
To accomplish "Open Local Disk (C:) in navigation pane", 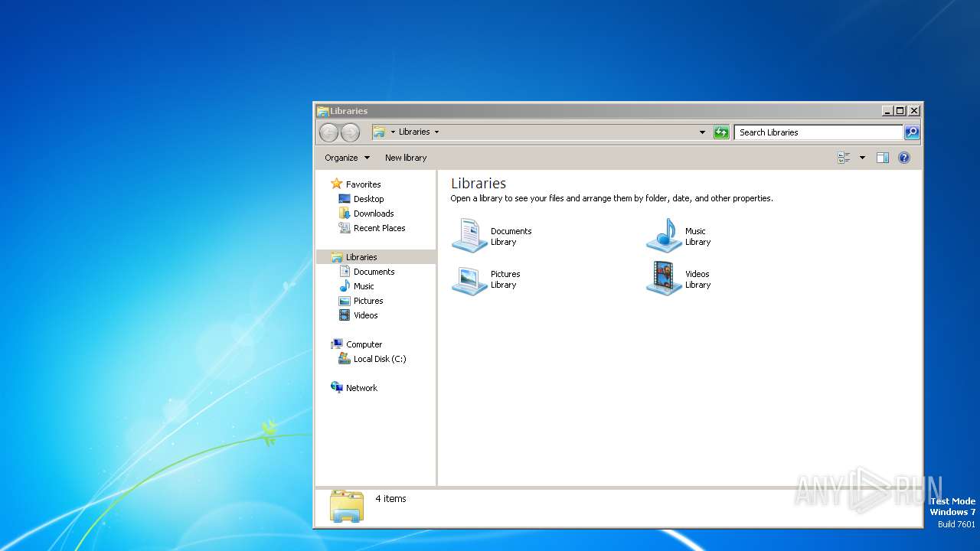I will click(380, 359).
